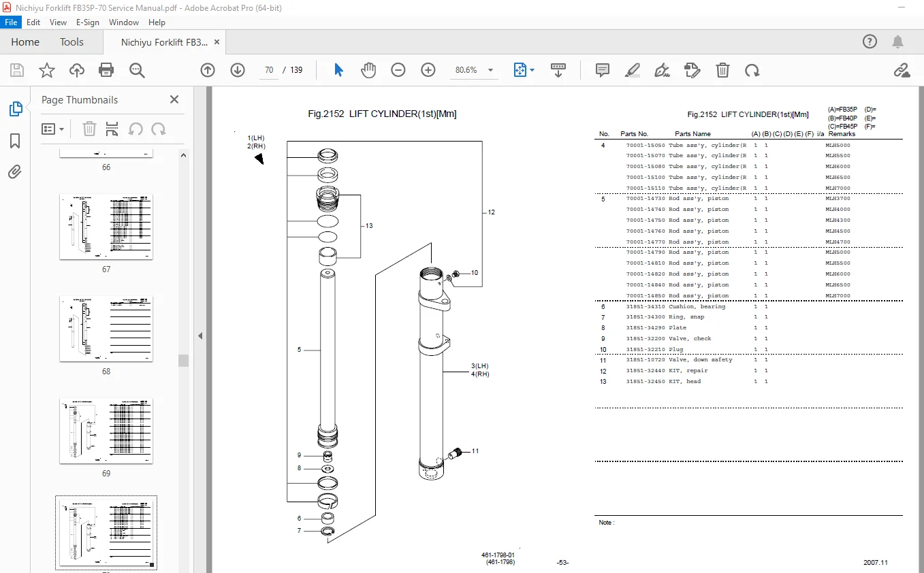924x573 pixels.
Task: Open the Help question mark icon
Action: tap(870, 42)
